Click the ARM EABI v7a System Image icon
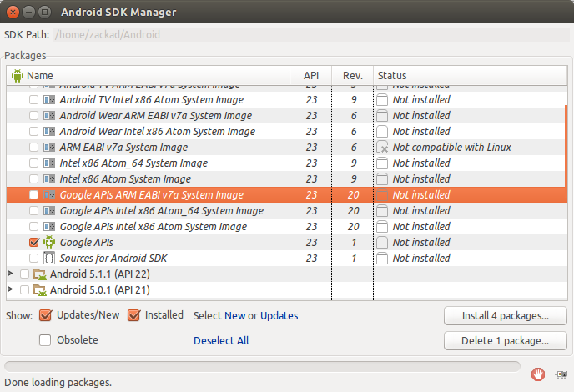 (49, 147)
